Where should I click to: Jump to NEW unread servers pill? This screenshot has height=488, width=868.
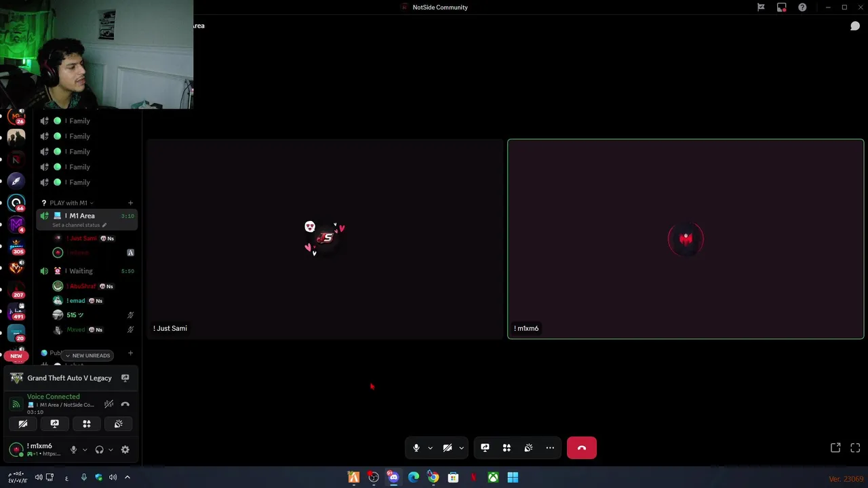(x=16, y=356)
